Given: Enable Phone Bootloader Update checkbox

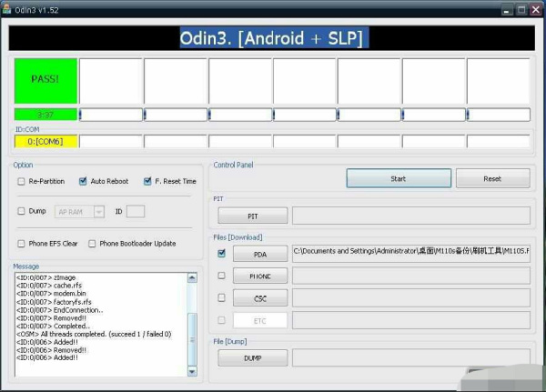Looking at the screenshot, I should [92, 244].
